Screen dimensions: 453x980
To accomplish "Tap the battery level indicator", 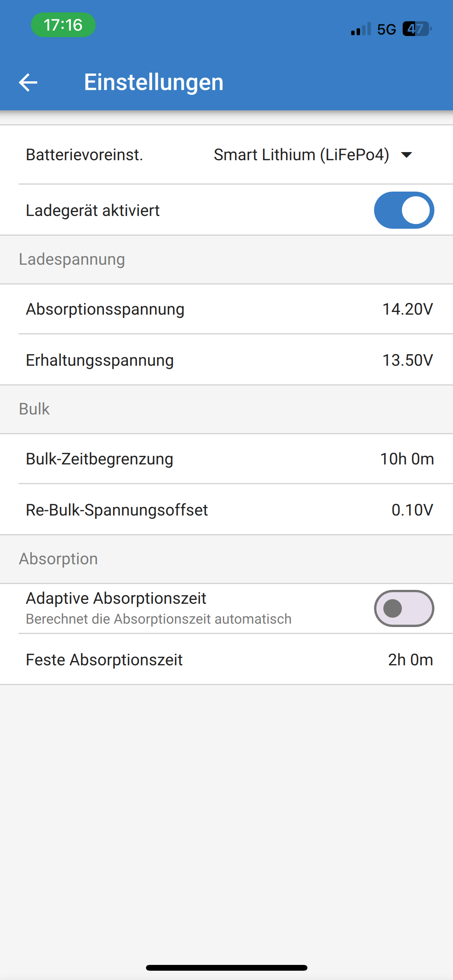I will pos(417,29).
